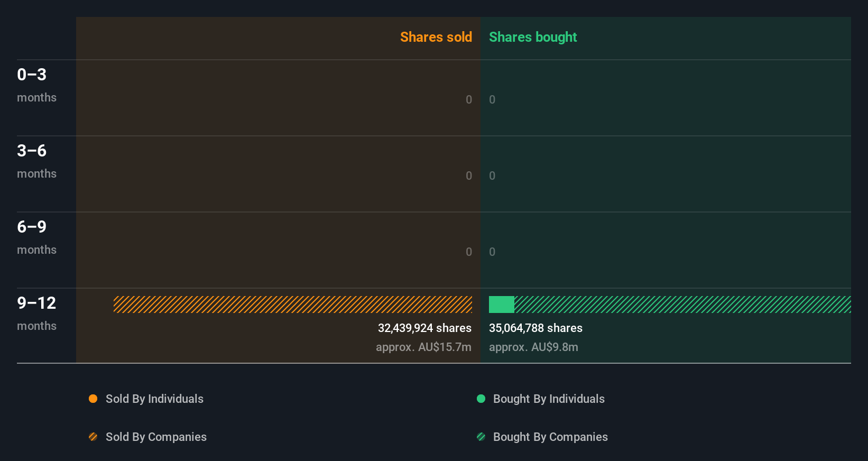Click the 32,439,924 shares value
This screenshot has height=461, width=868.
pyautogui.click(x=424, y=328)
